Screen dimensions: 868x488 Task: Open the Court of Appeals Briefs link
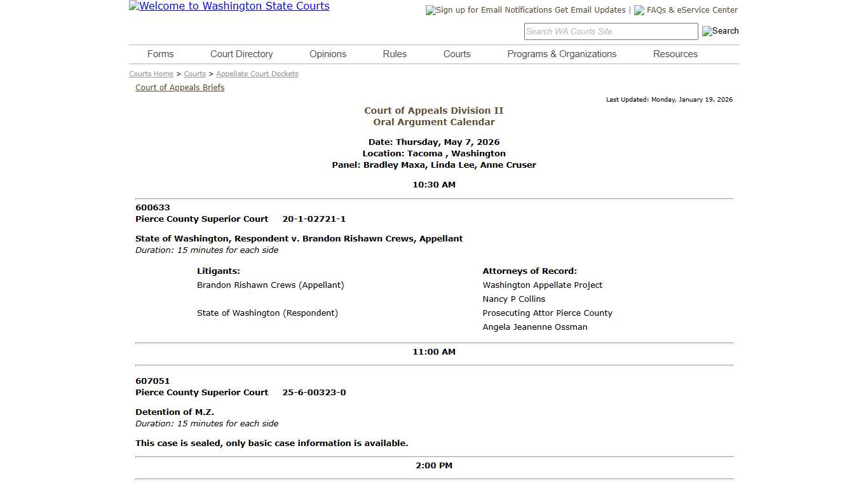pos(180,87)
